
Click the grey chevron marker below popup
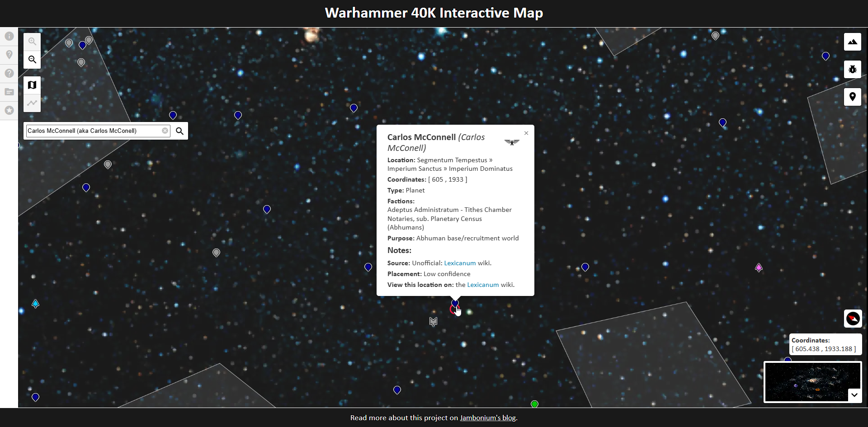click(x=433, y=321)
